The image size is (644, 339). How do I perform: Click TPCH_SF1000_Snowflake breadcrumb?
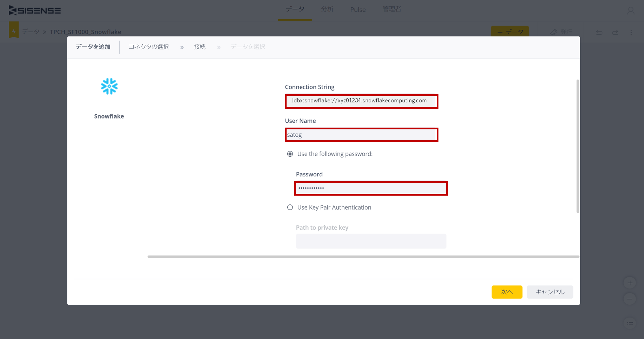tap(86, 32)
